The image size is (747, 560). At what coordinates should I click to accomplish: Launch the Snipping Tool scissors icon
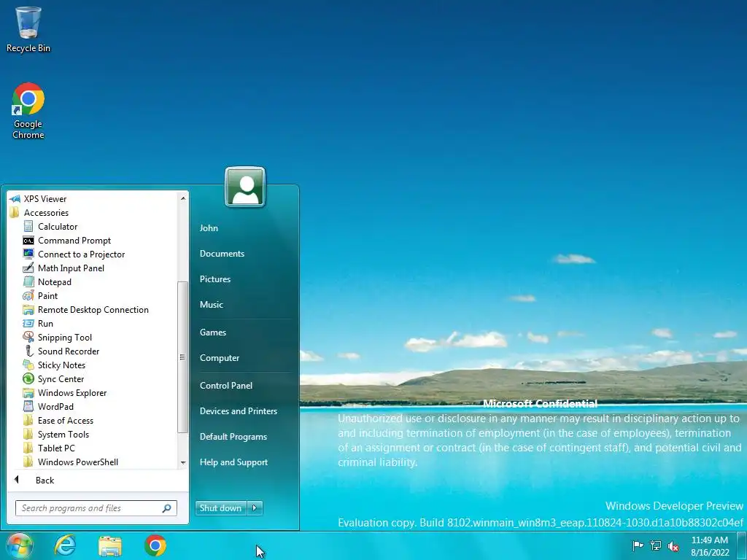(28, 337)
